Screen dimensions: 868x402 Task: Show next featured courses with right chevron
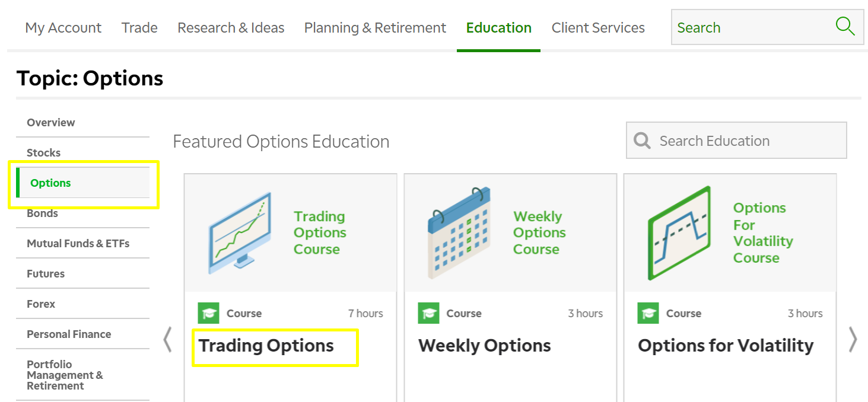pyautogui.click(x=853, y=340)
